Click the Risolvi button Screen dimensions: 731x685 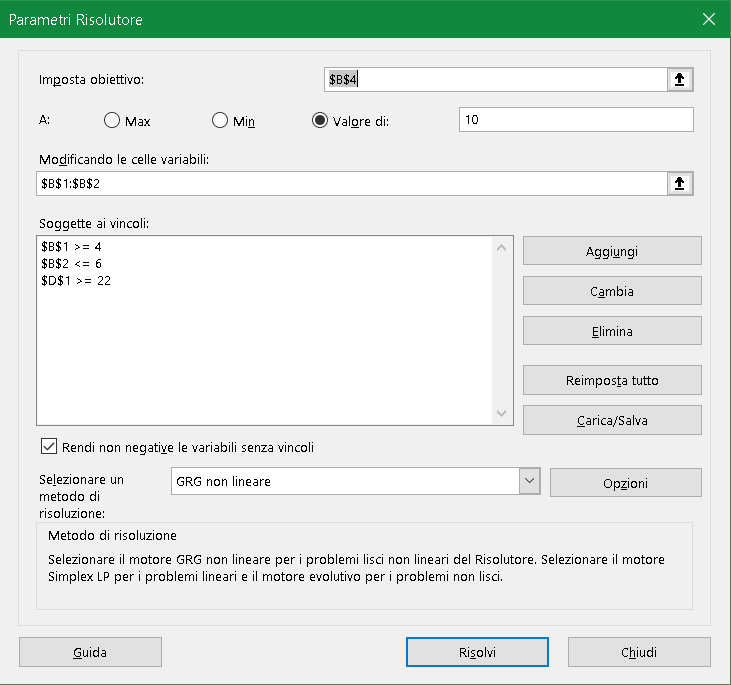(477, 652)
